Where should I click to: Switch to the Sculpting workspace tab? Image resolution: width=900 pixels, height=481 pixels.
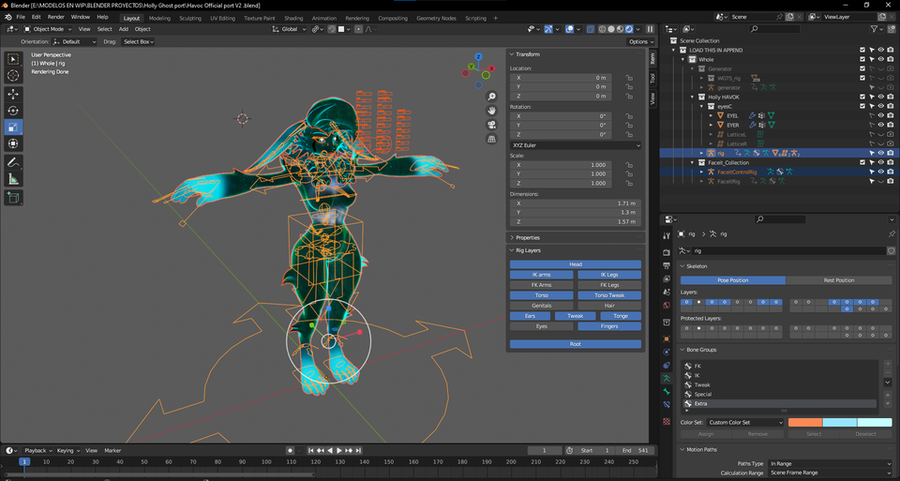tap(190, 18)
